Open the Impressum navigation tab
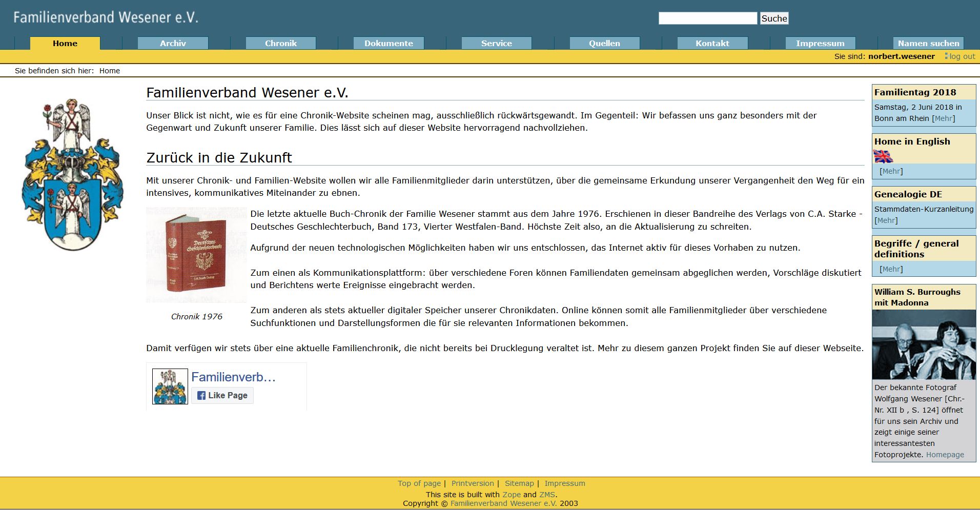This screenshot has height=510, width=980. tap(820, 44)
